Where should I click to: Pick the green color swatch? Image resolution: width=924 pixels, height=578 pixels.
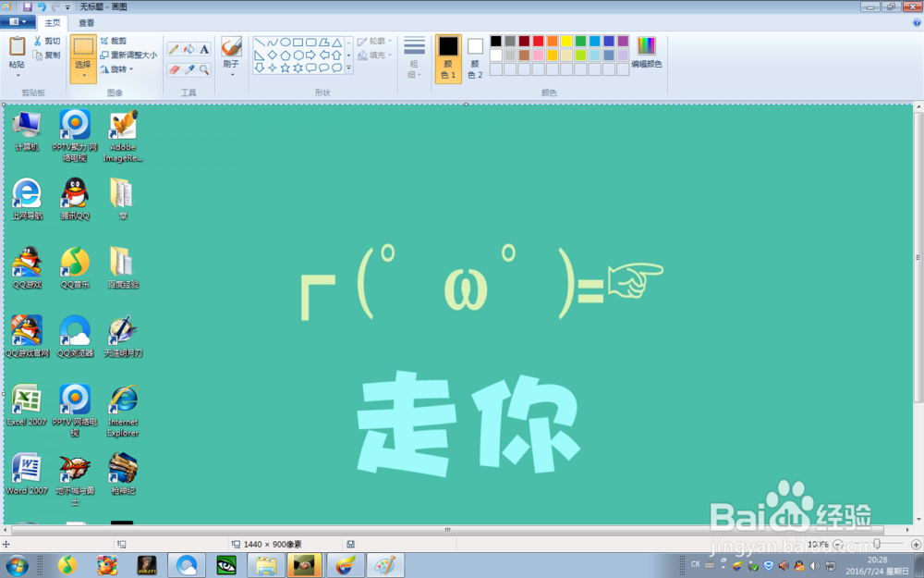pyautogui.click(x=580, y=41)
